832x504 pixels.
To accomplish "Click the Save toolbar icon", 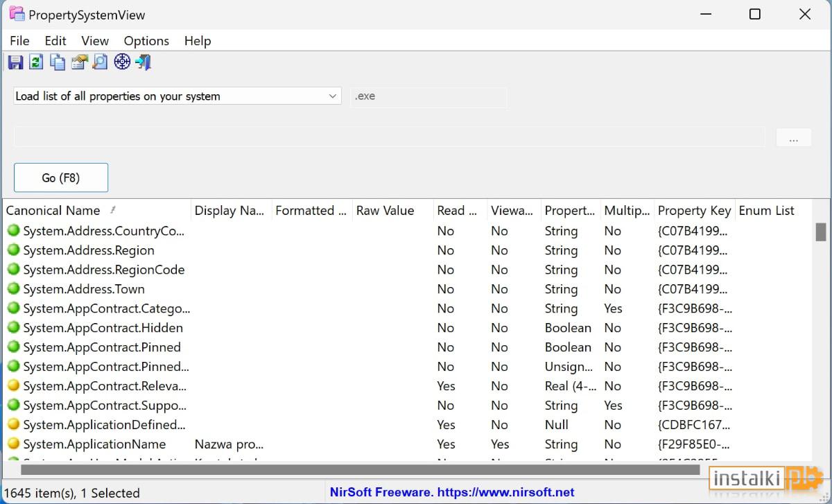I will click(x=15, y=62).
